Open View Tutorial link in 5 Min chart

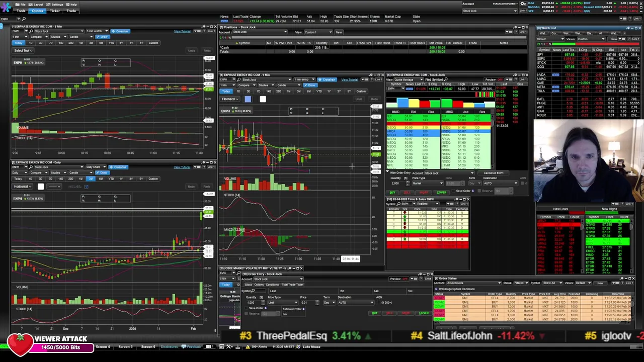pyautogui.click(x=182, y=31)
